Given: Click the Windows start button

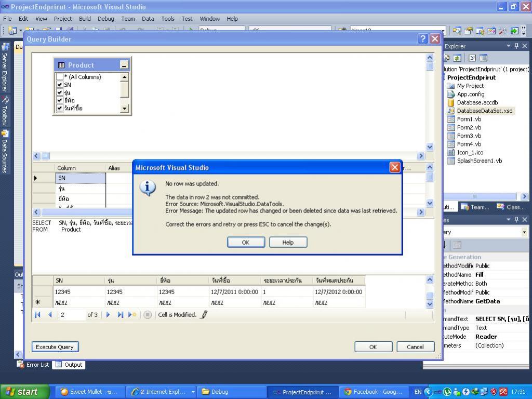Looking at the screenshot, I should (x=25, y=392).
